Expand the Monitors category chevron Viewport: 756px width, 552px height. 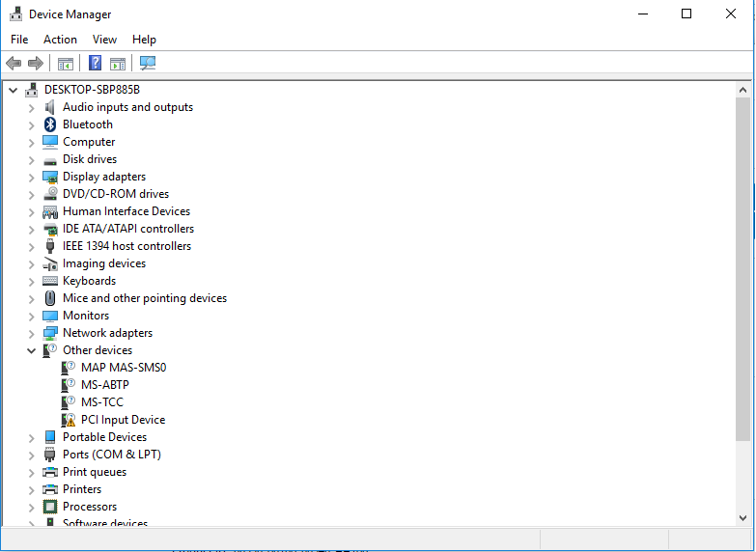tap(31, 317)
